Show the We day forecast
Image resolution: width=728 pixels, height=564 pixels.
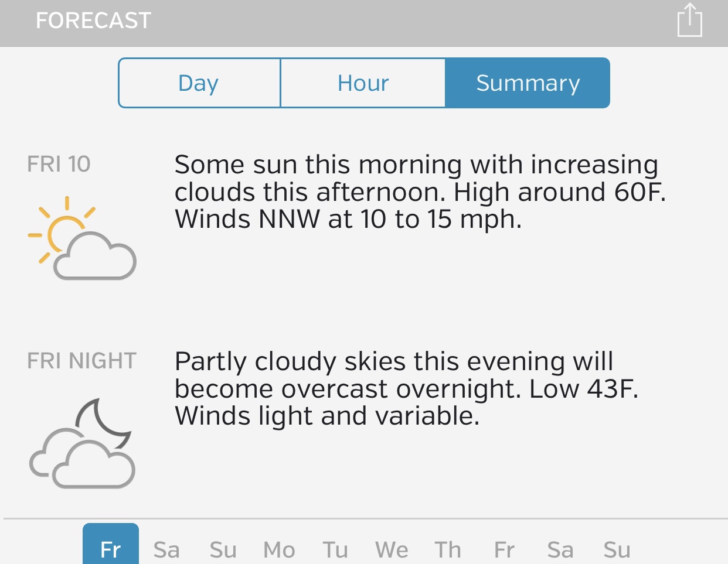click(392, 550)
